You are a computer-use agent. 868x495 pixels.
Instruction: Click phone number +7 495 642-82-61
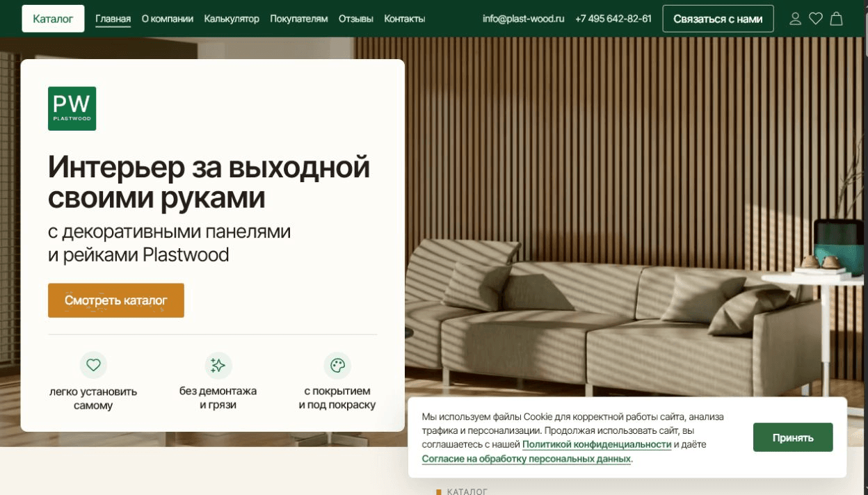(613, 19)
